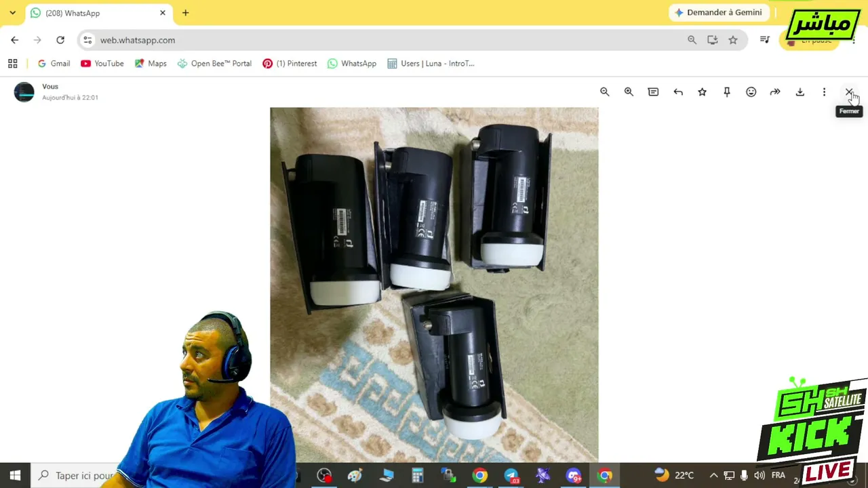This screenshot has width=868, height=488.
Task: Close the WhatsApp media viewer
Action: [x=848, y=92]
